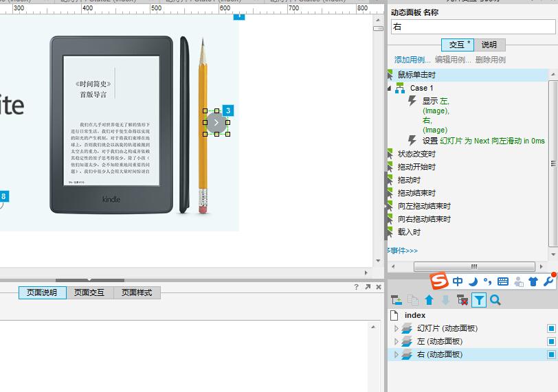Collapse the Case 1 node triangle
This screenshot has width=558, height=392.
390,88
